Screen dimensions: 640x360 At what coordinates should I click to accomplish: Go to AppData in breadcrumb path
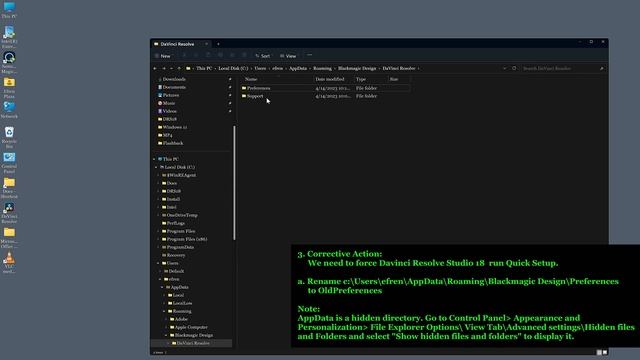(x=298, y=69)
